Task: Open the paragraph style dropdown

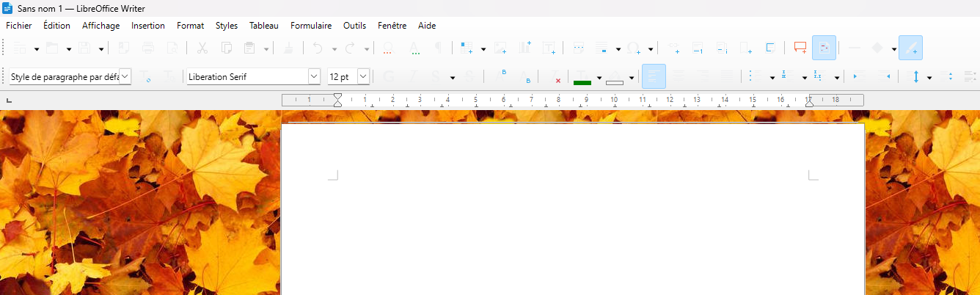Action: pos(125,77)
